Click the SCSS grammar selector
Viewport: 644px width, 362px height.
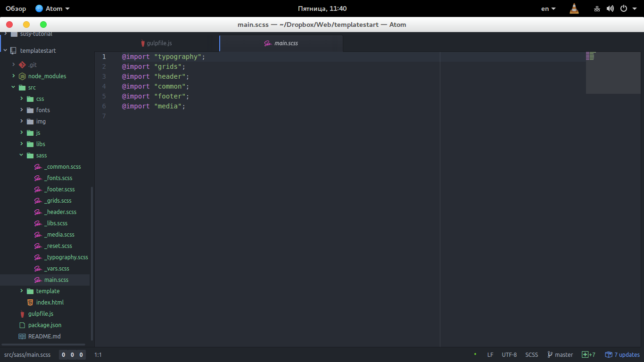tap(531, 354)
